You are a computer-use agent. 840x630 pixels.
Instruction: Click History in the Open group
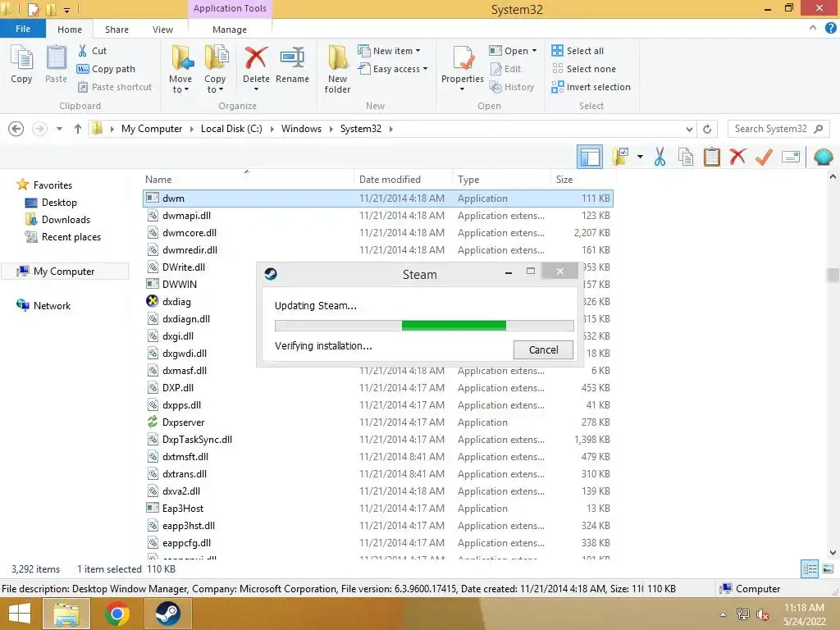pyautogui.click(x=512, y=87)
